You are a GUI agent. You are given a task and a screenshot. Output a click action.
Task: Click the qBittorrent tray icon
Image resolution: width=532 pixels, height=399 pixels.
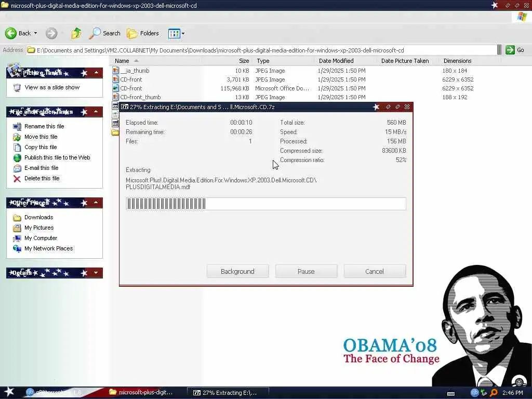click(x=474, y=393)
